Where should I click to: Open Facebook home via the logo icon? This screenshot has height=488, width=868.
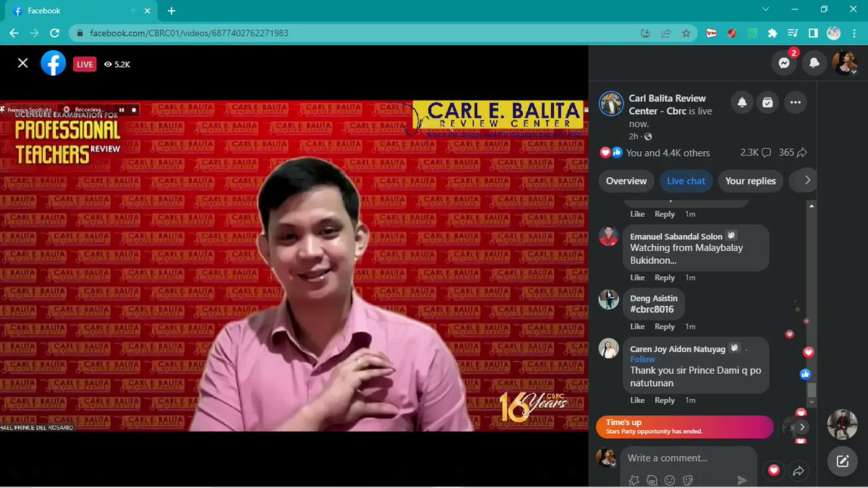tap(54, 64)
